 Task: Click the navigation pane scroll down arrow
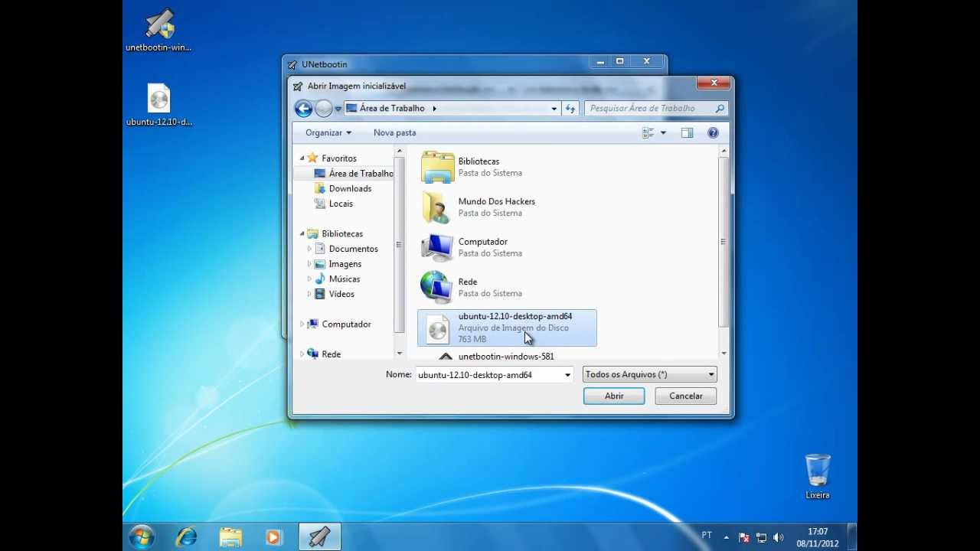[399, 354]
